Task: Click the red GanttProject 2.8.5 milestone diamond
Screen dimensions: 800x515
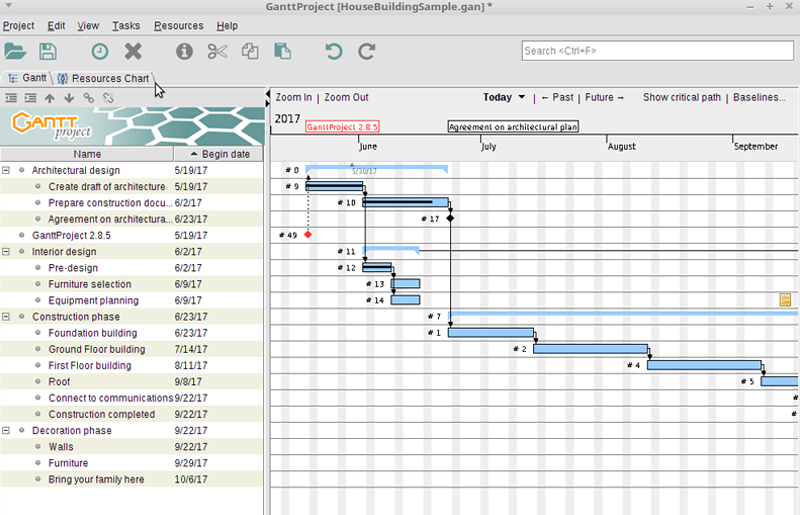Action: click(x=308, y=235)
